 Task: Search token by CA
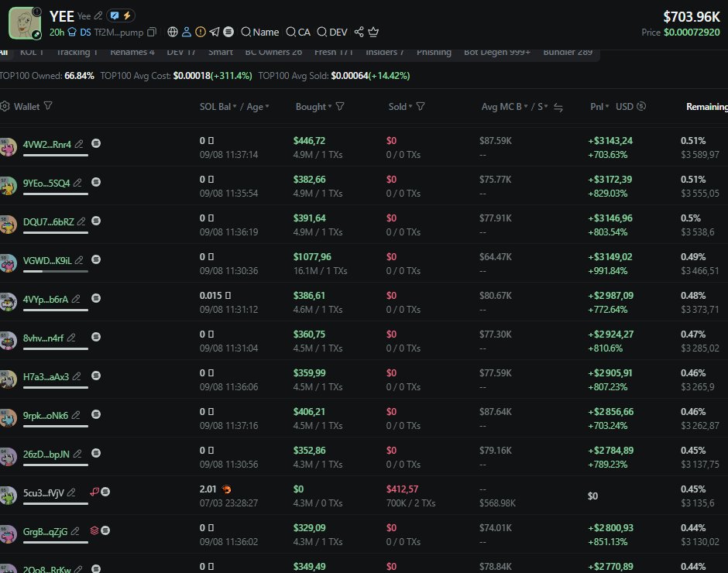pos(298,32)
